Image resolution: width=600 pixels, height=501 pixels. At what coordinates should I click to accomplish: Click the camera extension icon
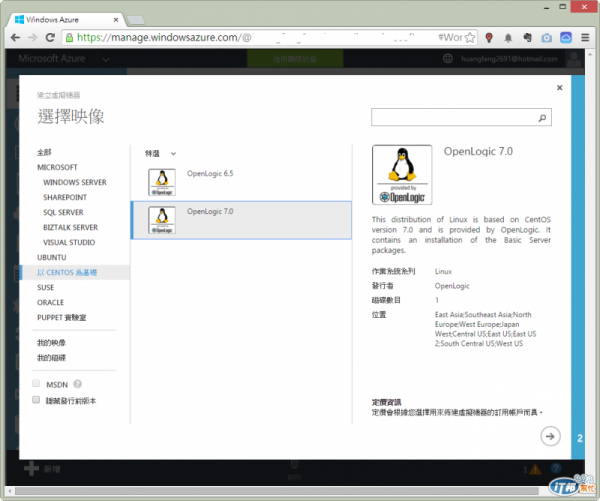[x=547, y=38]
